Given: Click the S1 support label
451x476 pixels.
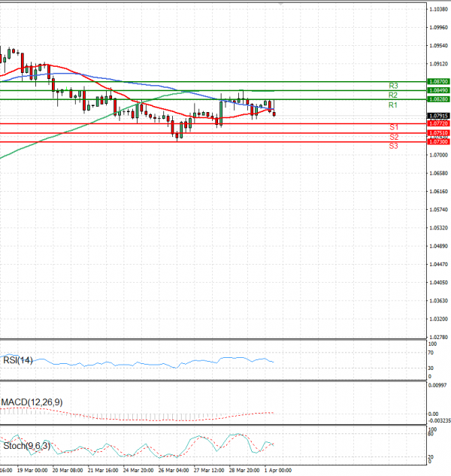Looking at the screenshot, I should pyautogui.click(x=394, y=127).
